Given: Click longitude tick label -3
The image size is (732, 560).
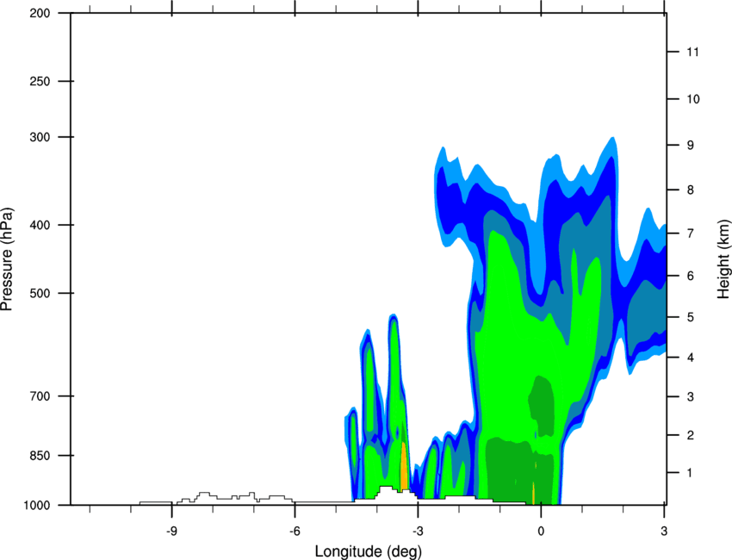Looking at the screenshot, I should click(418, 531).
